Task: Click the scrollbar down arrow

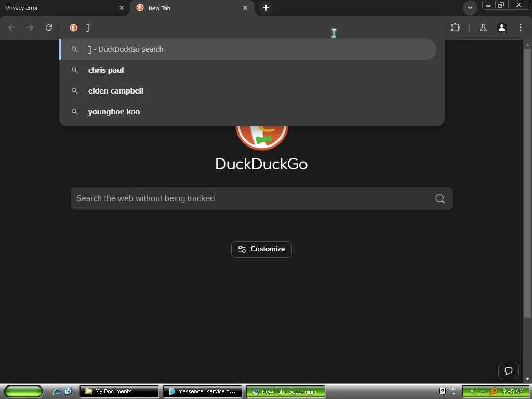Action: coord(527,379)
